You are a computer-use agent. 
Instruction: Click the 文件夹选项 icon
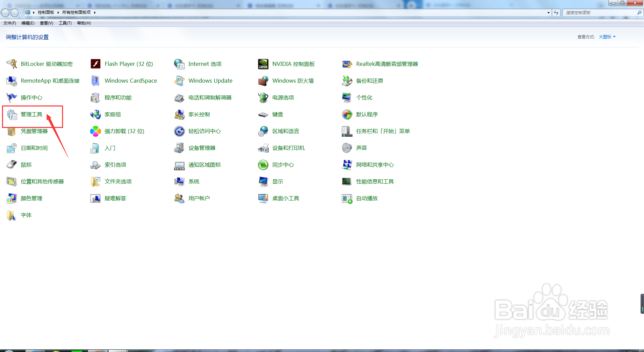96,181
